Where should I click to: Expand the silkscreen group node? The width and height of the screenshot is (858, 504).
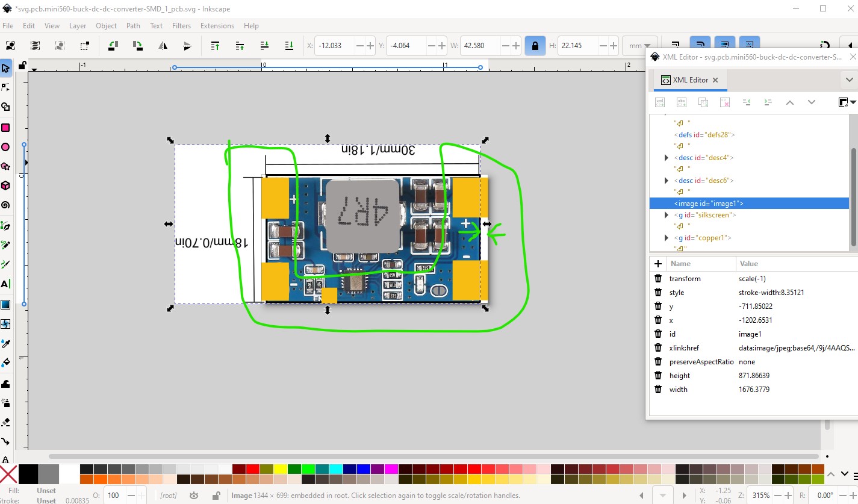[666, 215]
